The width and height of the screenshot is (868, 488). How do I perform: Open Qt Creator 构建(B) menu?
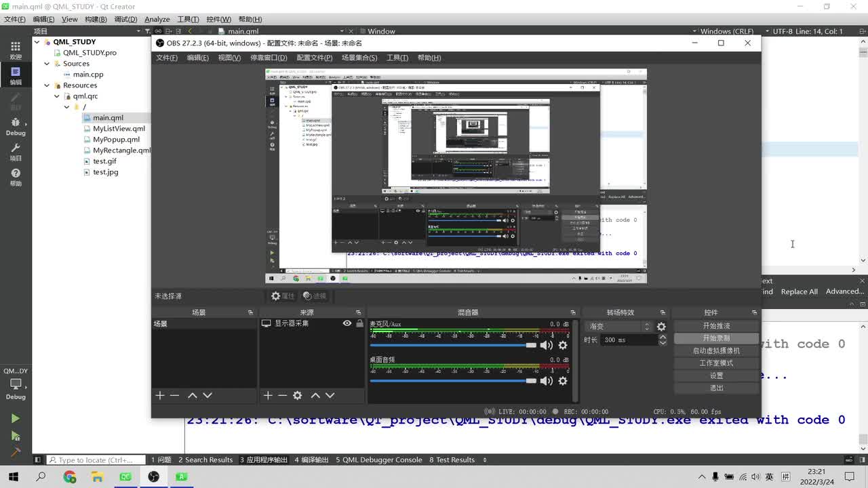click(96, 19)
